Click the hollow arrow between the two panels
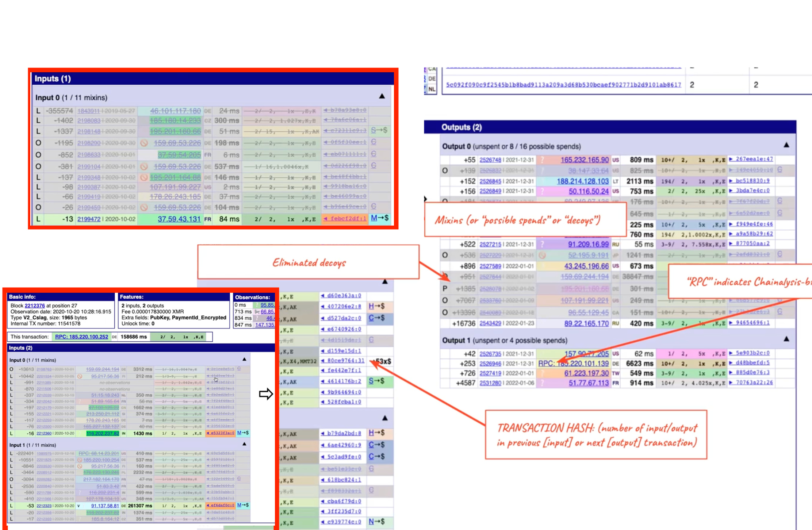The width and height of the screenshot is (812, 530). [265, 393]
